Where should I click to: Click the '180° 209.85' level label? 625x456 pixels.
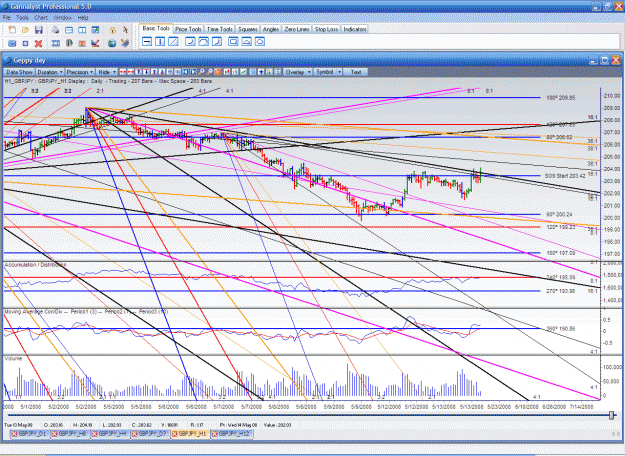click(560, 98)
